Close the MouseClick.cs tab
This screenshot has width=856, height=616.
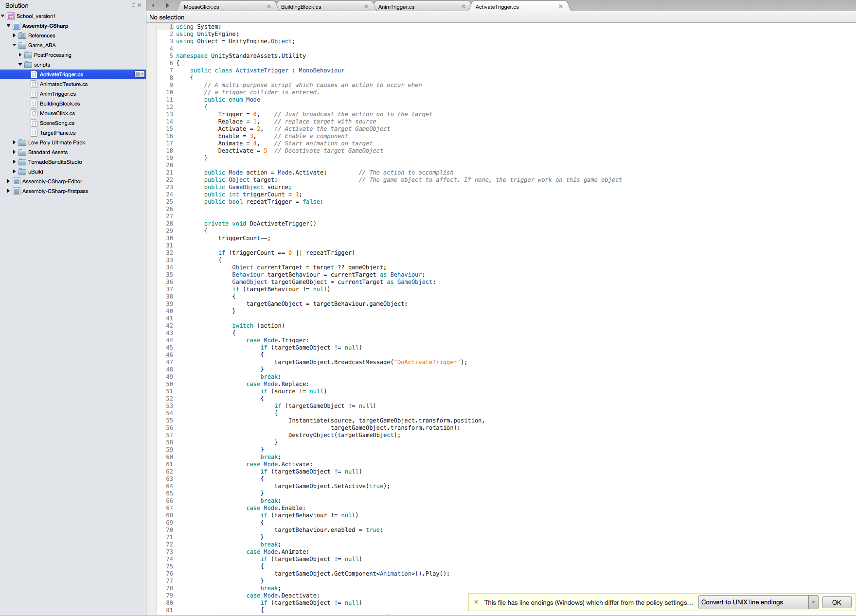pos(269,6)
